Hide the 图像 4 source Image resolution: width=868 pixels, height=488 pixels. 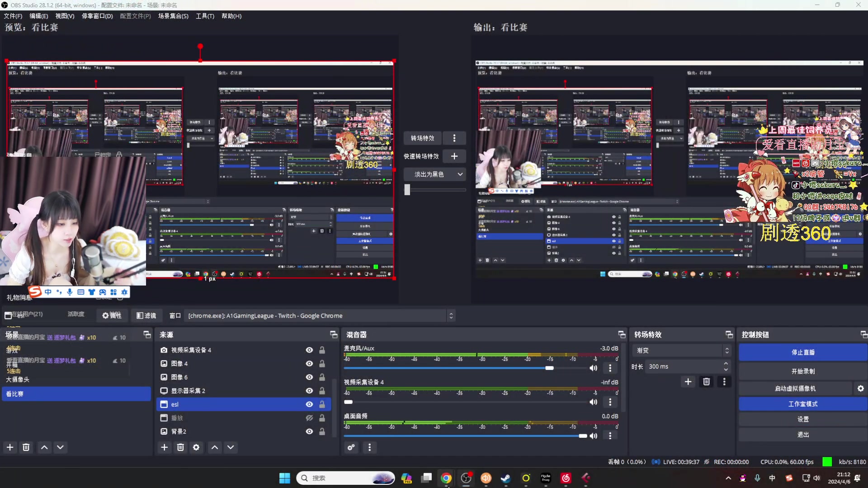[x=309, y=363]
